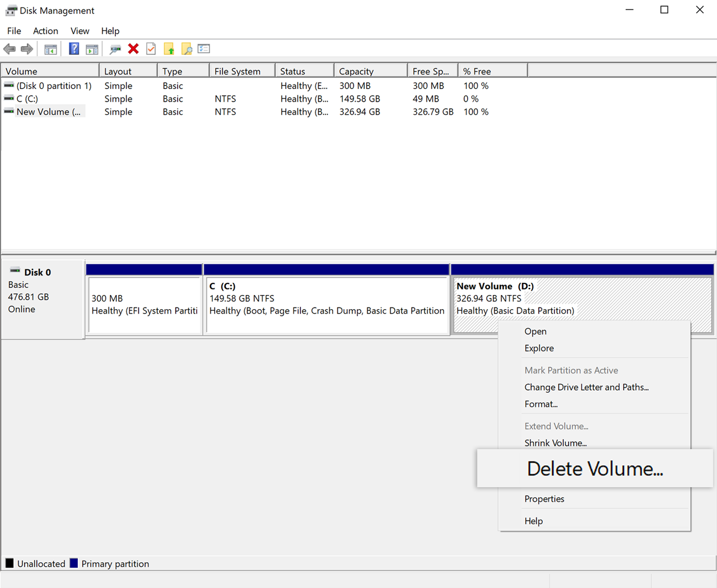Open the Action menu
Image resolution: width=717 pixels, height=588 pixels.
coord(45,31)
